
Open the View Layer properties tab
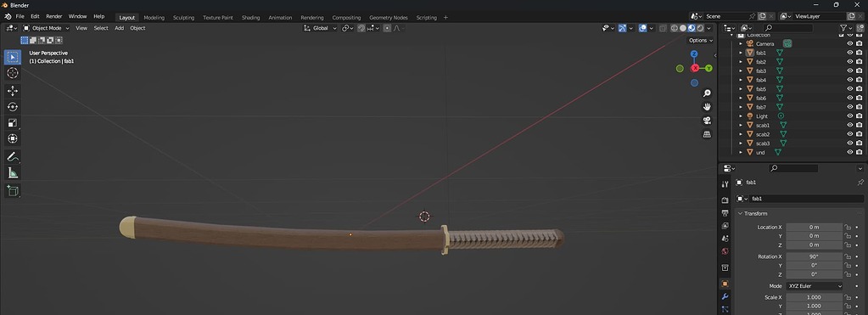click(725, 226)
